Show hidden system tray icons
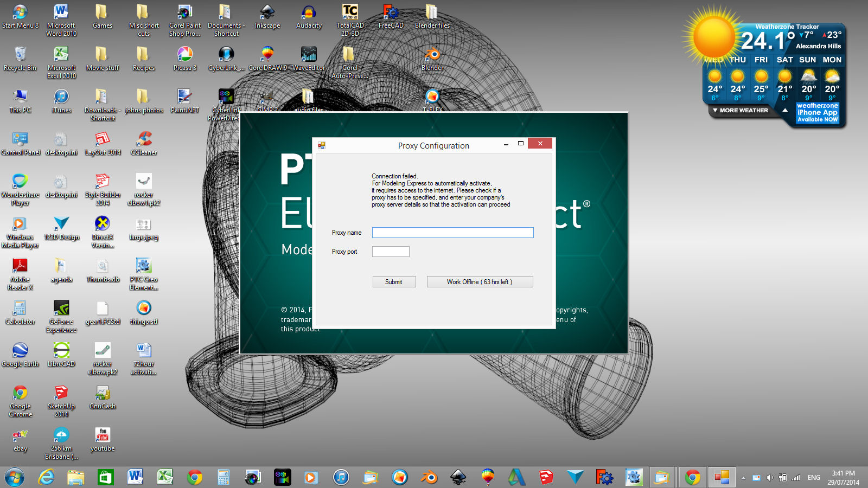The image size is (868, 488). point(743,478)
